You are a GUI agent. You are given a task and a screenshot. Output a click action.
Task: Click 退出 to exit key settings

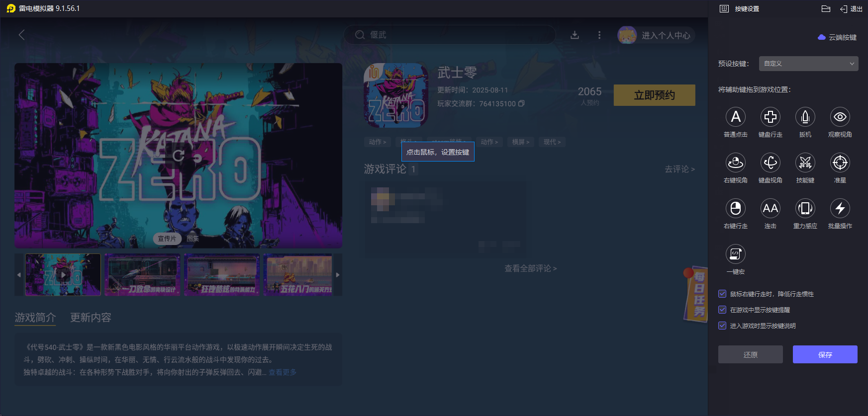point(851,8)
